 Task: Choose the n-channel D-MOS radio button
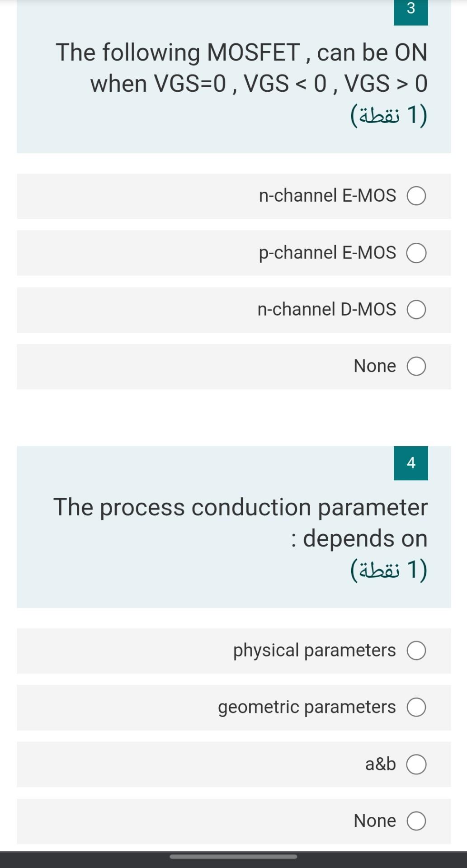pos(416,310)
